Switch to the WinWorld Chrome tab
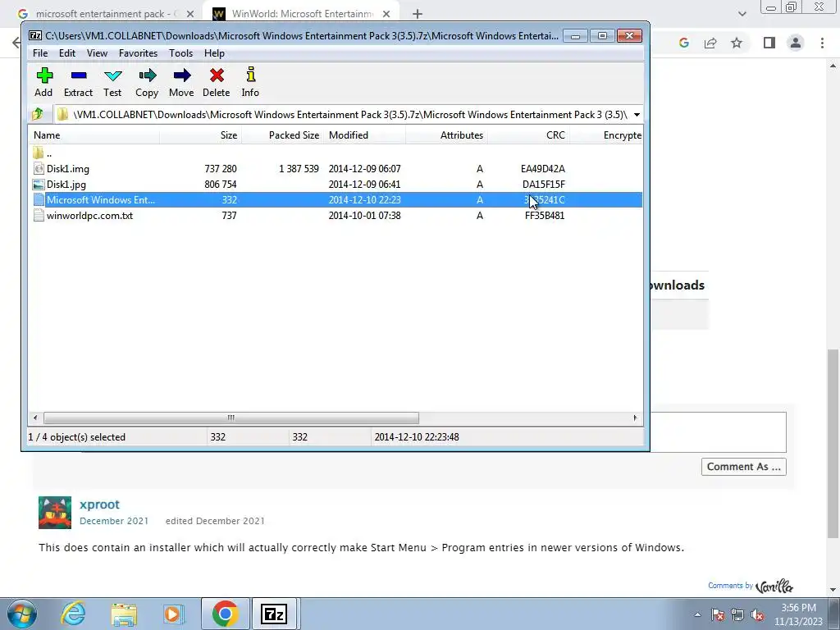 click(302, 14)
